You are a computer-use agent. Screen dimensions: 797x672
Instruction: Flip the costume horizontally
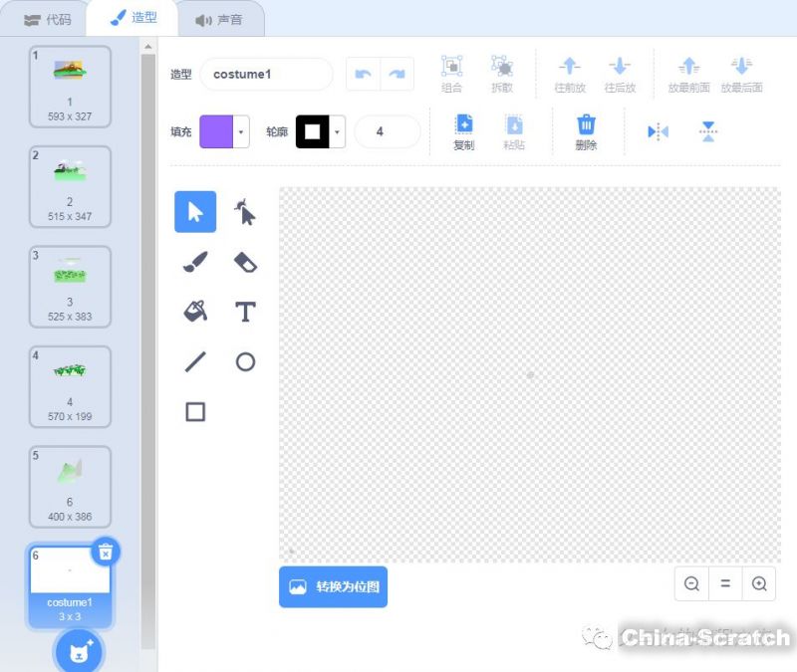coord(658,131)
